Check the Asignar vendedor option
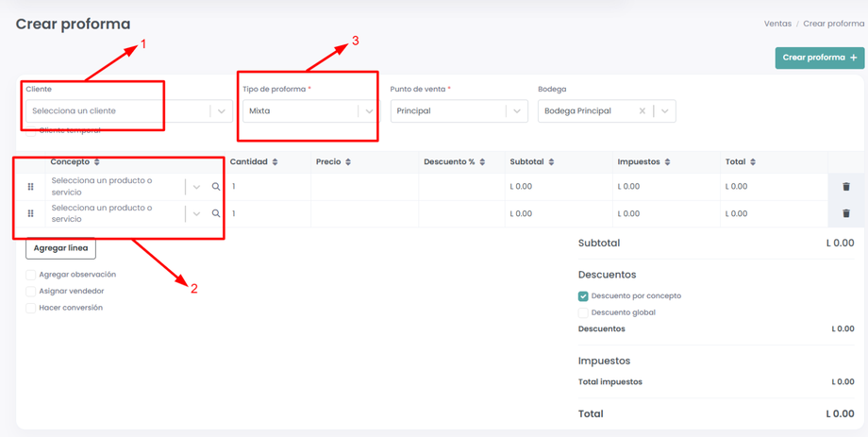 coord(31,292)
